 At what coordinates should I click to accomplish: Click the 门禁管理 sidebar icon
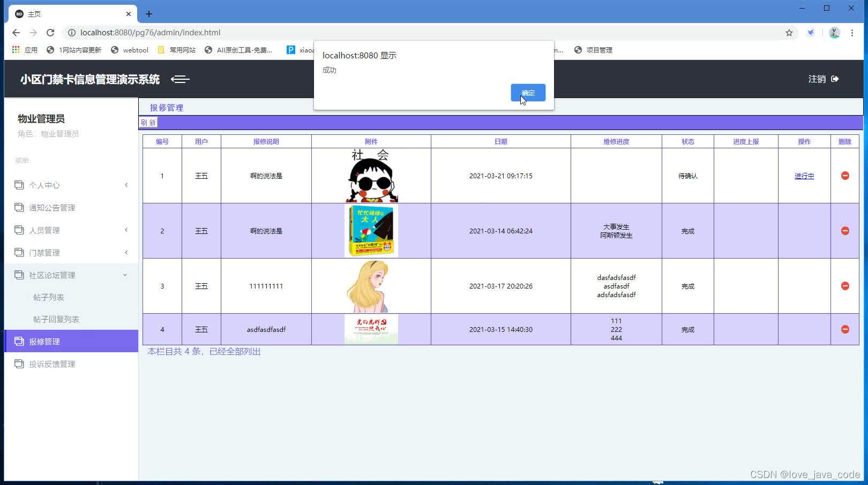click(19, 252)
